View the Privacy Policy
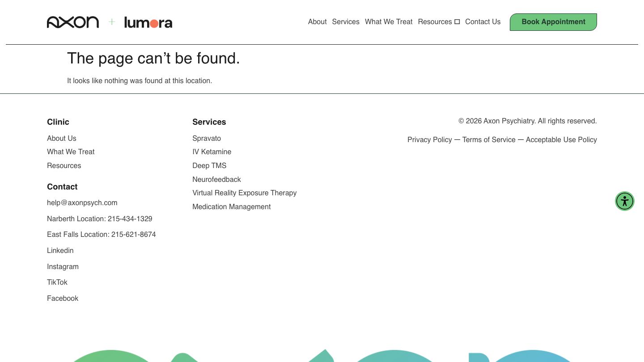 pyautogui.click(x=429, y=140)
